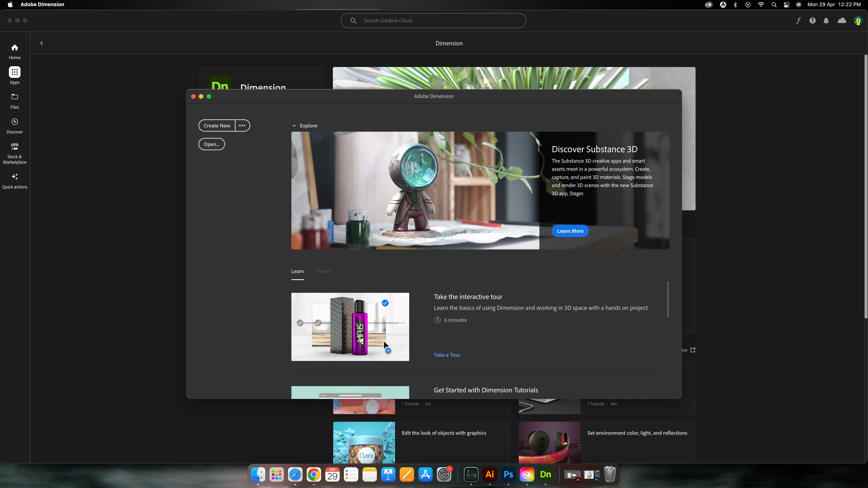The height and width of the screenshot is (488, 868).
Task: Switch to the Recent tab
Action: pyautogui.click(x=324, y=271)
